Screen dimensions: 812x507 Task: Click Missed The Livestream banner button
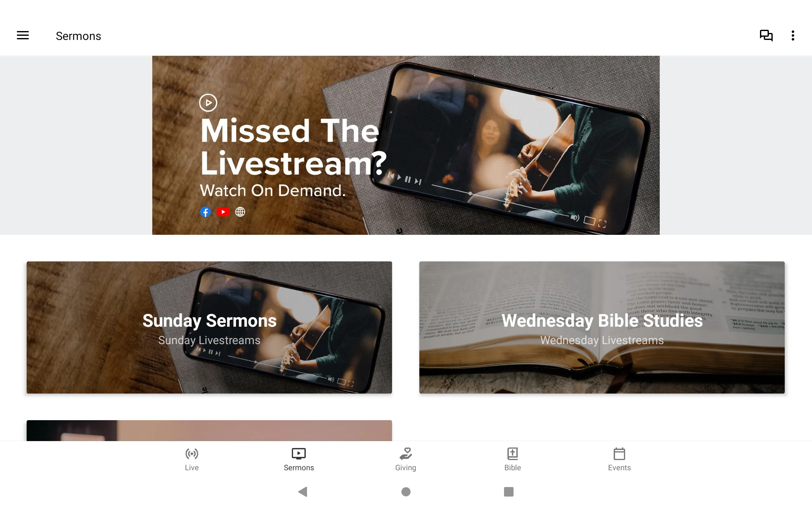[406, 145]
